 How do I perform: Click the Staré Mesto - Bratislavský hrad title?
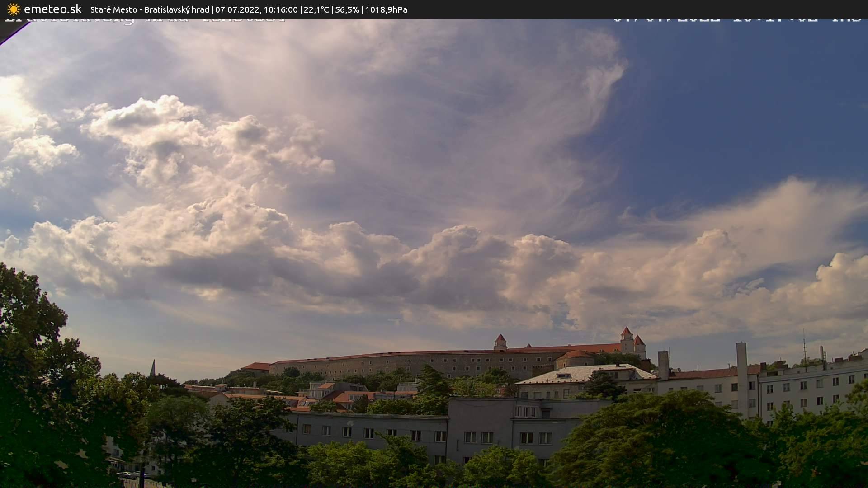click(150, 9)
